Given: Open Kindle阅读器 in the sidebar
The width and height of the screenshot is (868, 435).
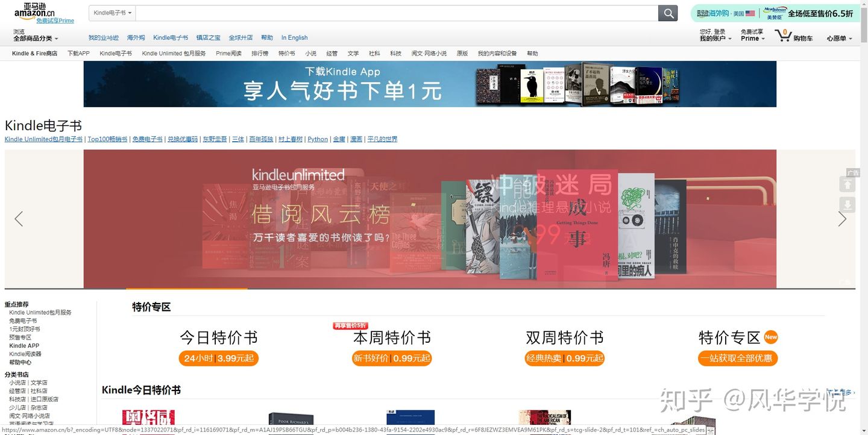Looking at the screenshot, I should click(25, 354).
